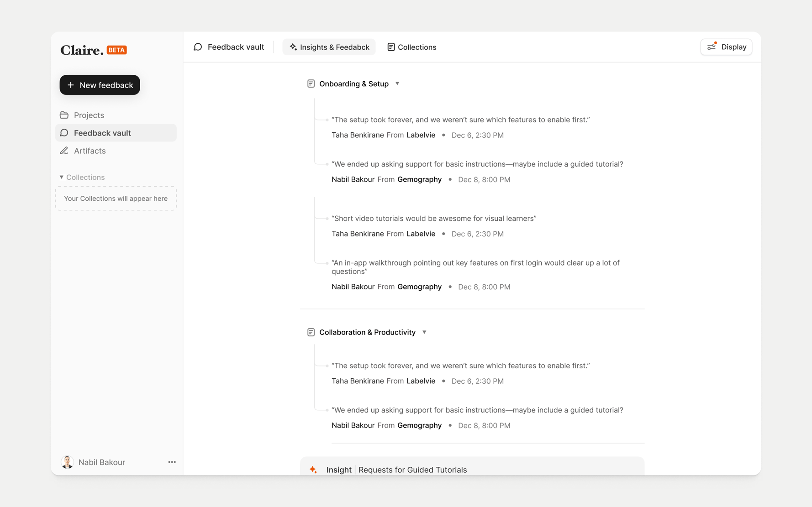
Task: Click the Collaboration & Productivity document icon
Action: [311, 332]
